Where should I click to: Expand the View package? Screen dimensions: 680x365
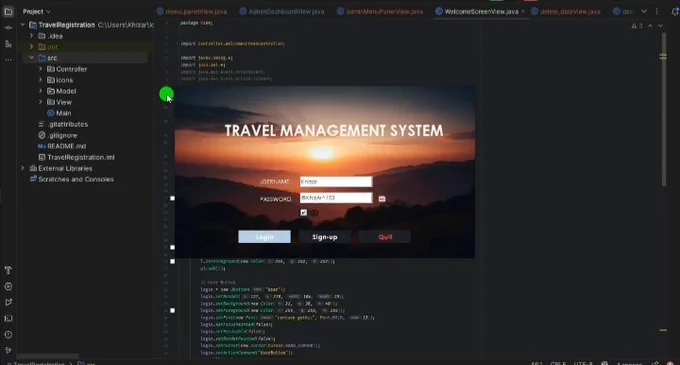[x=40, y=102]
